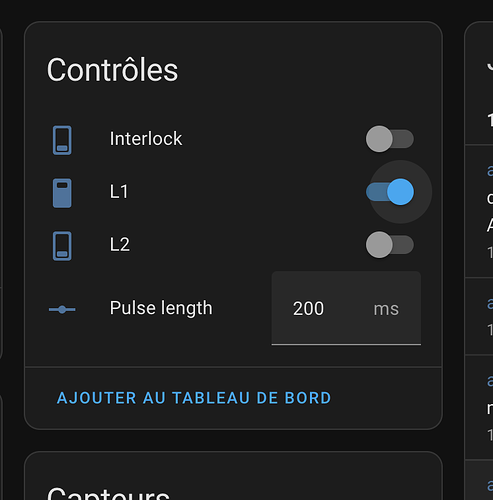Click the L2 switch icon
Viewport: 493px width, 500px height.
point(62,246)
